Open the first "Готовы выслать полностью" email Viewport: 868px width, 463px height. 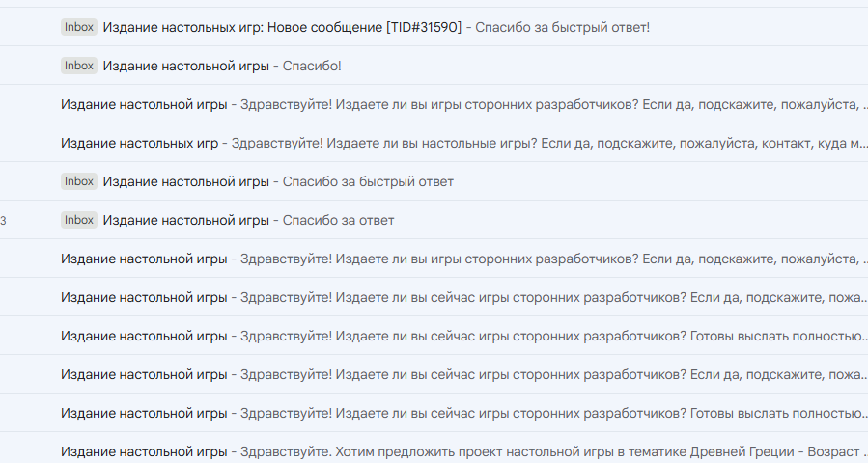[x=434, y=337]
